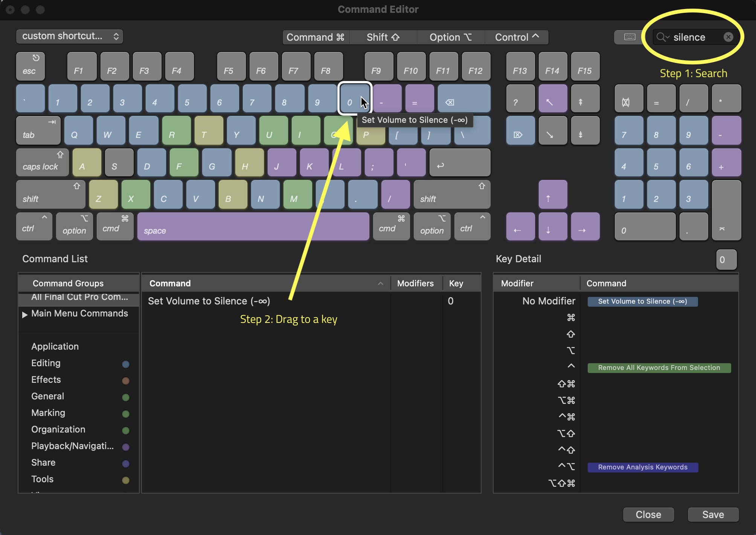756x535 pixels.
Task: Expand Main Menu Commands group
Action: [x=25, y=314]
